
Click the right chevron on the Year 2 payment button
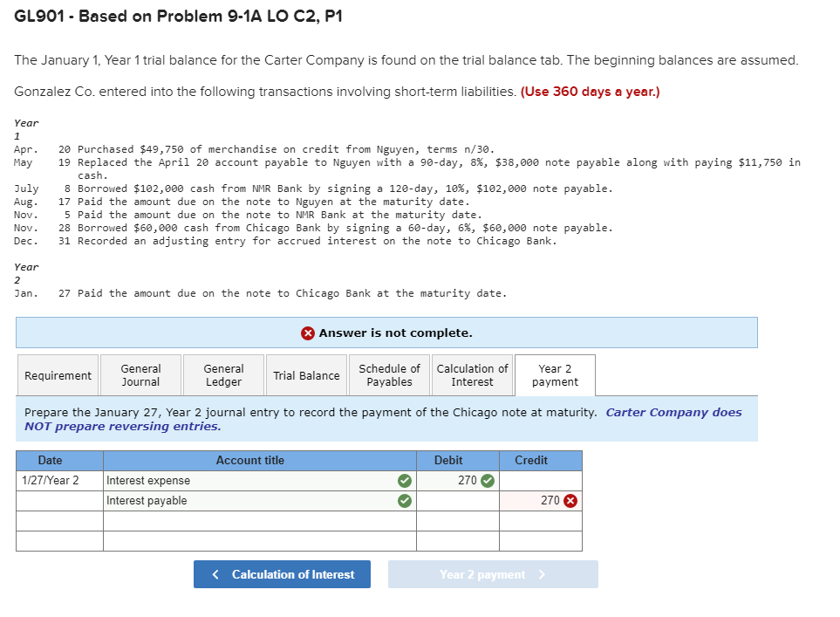coord(542,574)
